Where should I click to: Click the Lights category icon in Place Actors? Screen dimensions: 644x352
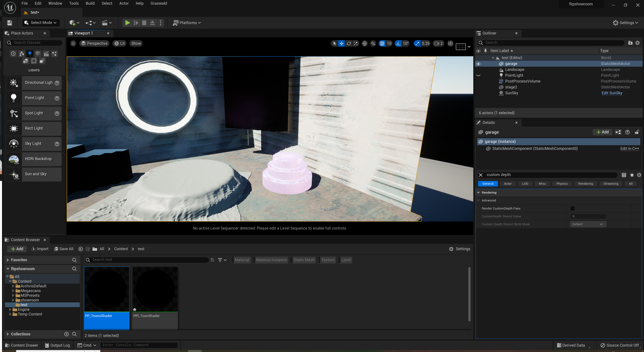pyautogui.click(x=30, y=53)
